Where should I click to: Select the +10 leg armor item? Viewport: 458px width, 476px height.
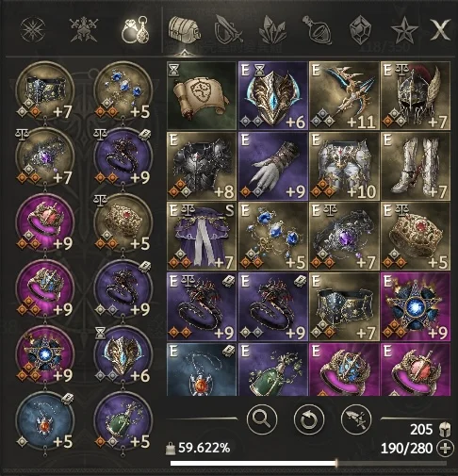(344, 166)
